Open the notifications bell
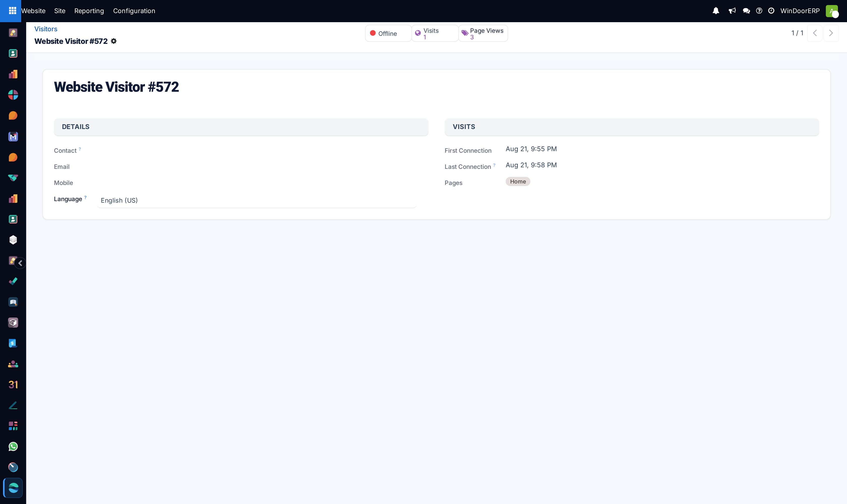This screenshot has width=847, height=504. [x=716, y=11]
